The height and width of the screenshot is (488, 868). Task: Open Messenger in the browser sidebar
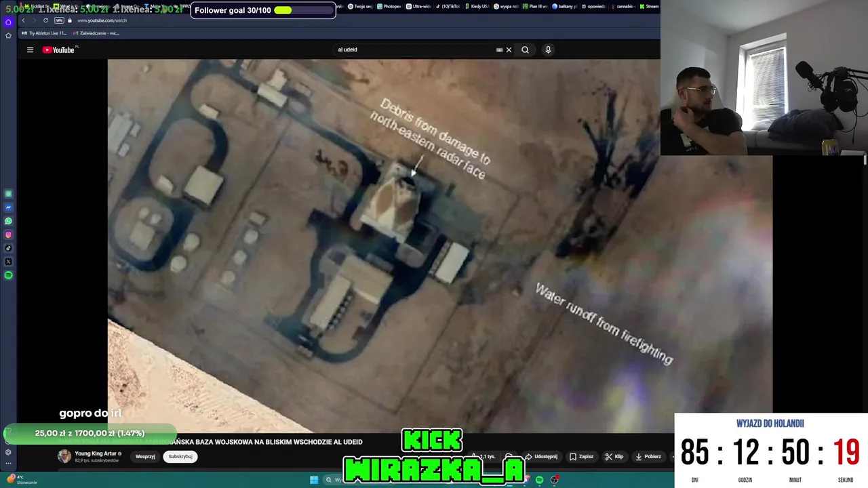coord(8,207)
